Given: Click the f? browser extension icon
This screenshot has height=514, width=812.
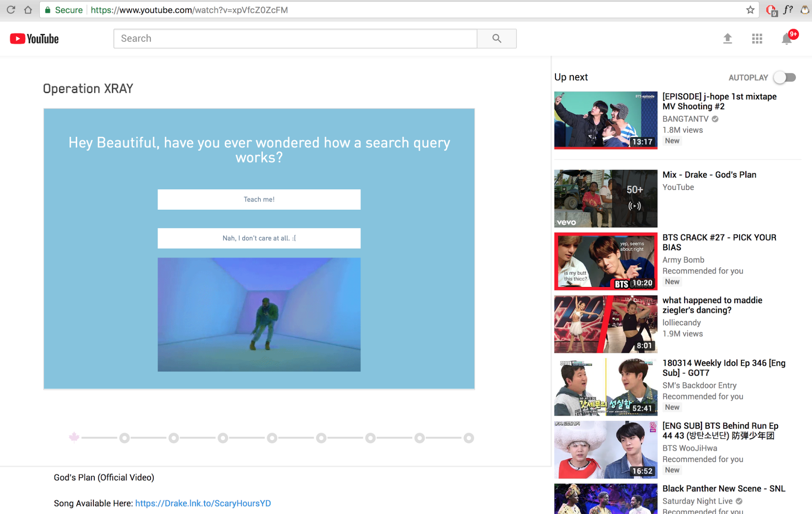Looking at the screenshot, I should (x=788, y=10).
